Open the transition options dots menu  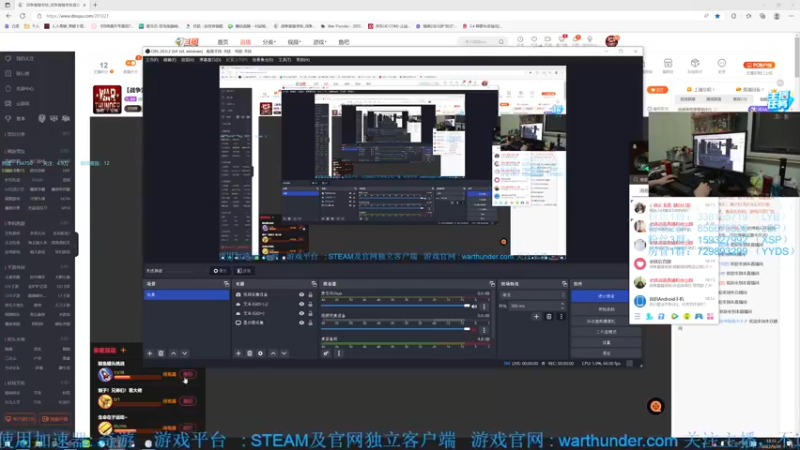pos(561,316)
